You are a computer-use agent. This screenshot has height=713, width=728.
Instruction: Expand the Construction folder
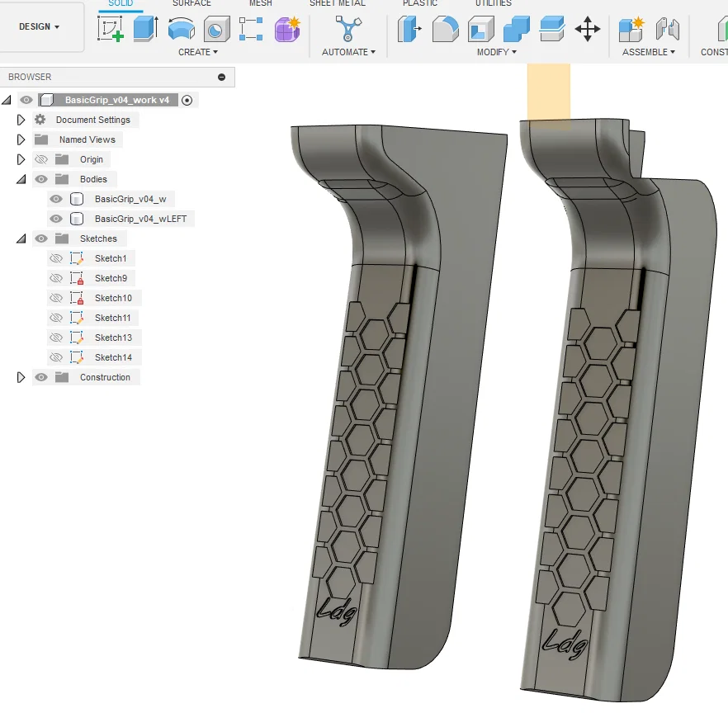point(21,377)
